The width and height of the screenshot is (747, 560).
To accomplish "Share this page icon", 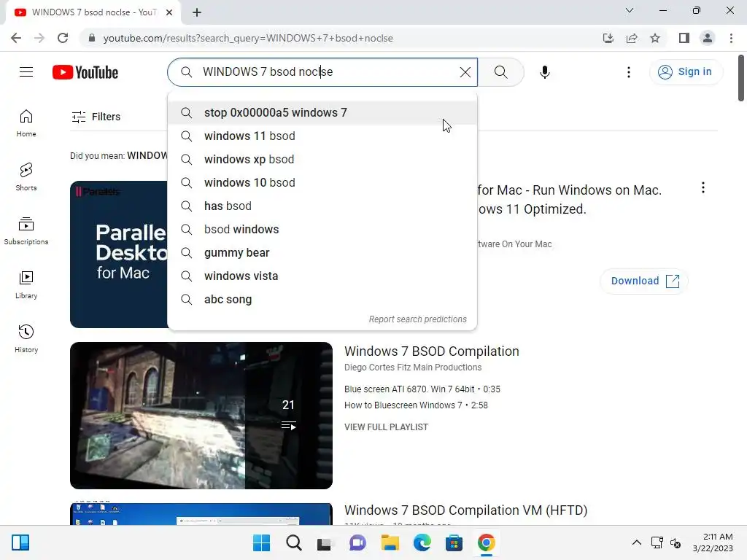I will tap(632, 38).
